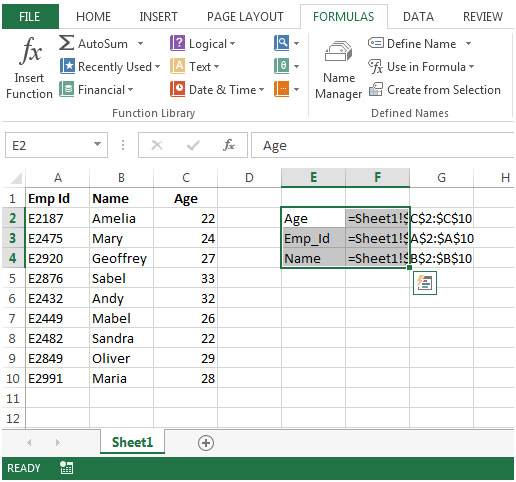The width and height of the screenshot is (516, 482).
Task: Open the Text functions icon
Action: click(177, 66)
